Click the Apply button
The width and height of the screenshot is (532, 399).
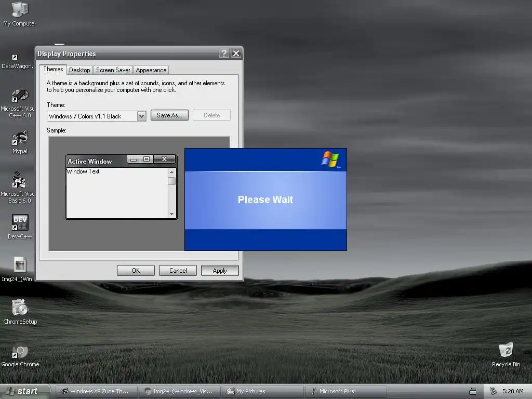click(220, 270)
